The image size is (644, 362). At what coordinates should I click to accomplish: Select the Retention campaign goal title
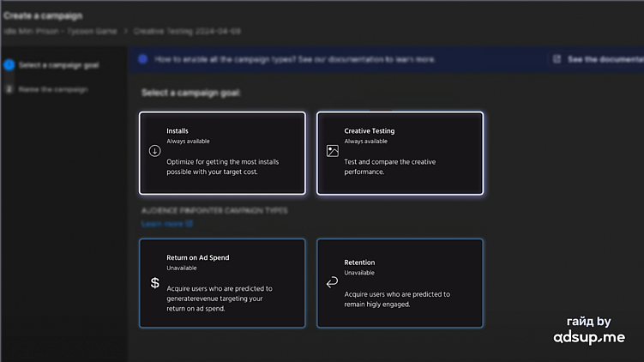359,262
